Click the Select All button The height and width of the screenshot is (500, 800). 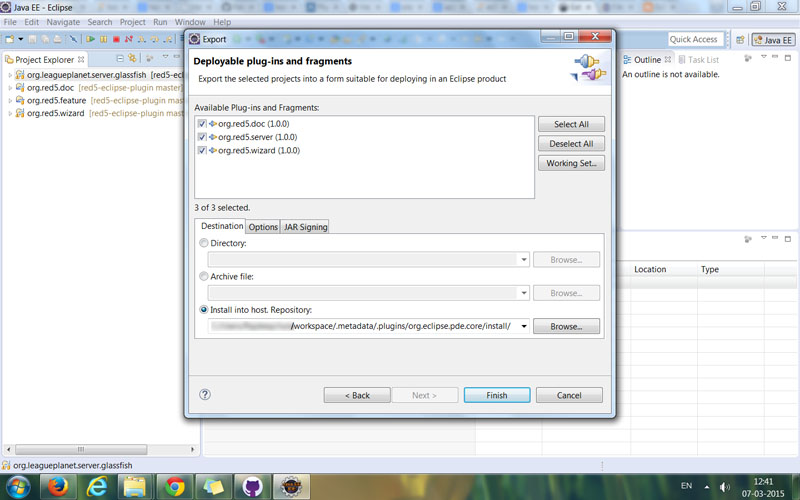tap(571, 124)
